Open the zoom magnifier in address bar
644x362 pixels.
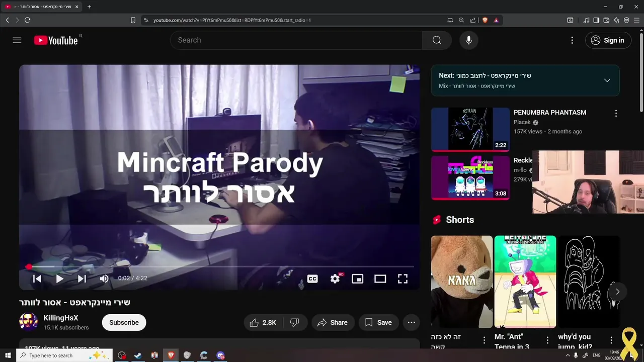tap(461, 20)
